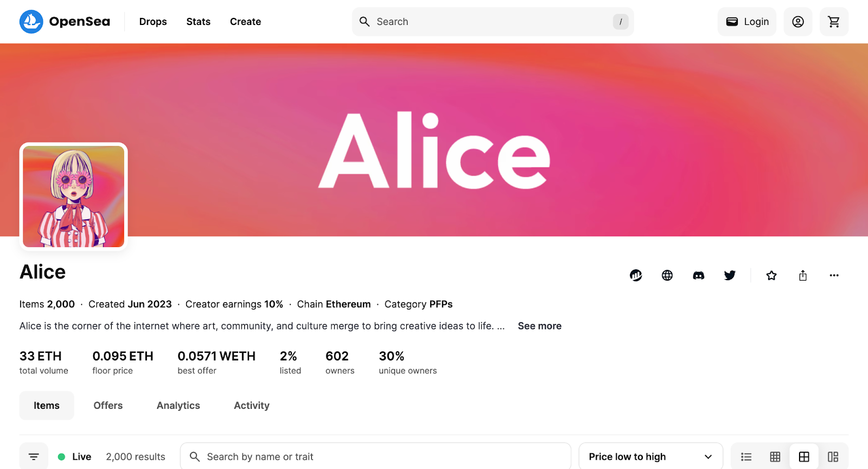Click magnifier icon in trait search
This screenshot has width=868, height=469.
pyautogui.click(x=195, y=457)
